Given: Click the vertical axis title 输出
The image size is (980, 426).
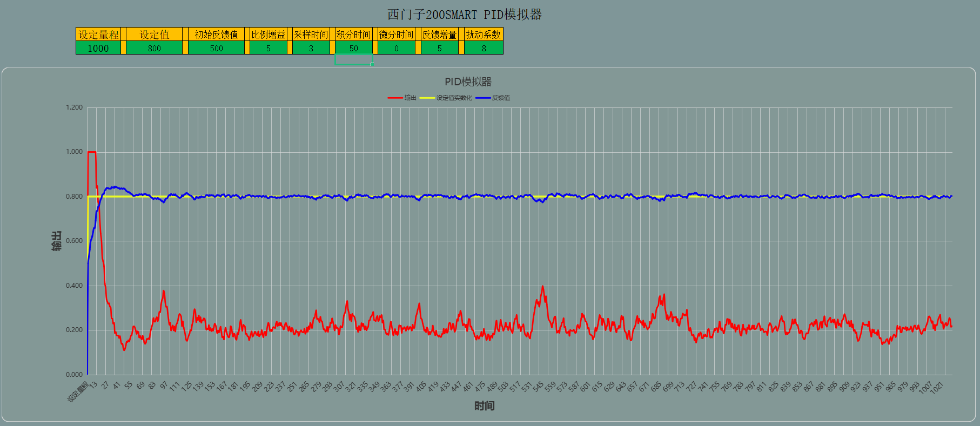Looking at the screenshot, I should (56, 241).
